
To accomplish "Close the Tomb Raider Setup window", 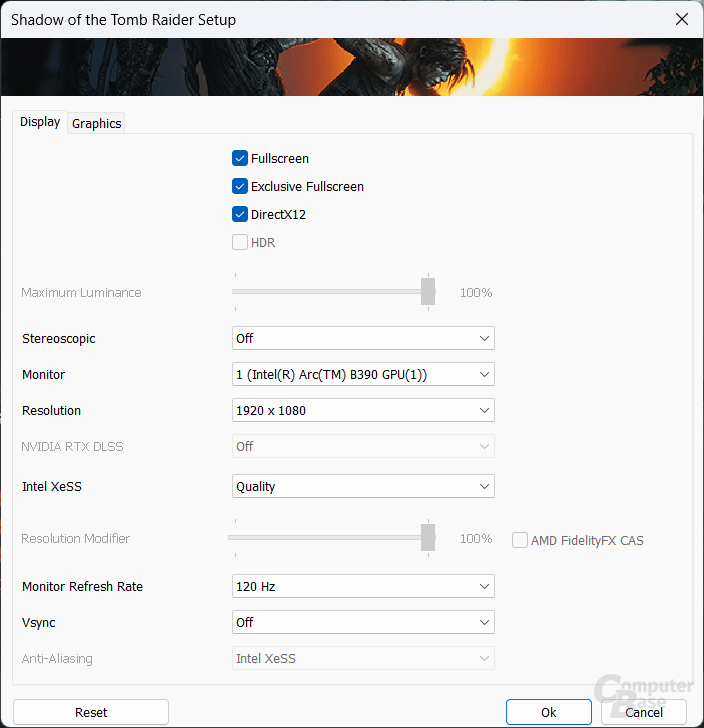I will (x=681, y=19).
